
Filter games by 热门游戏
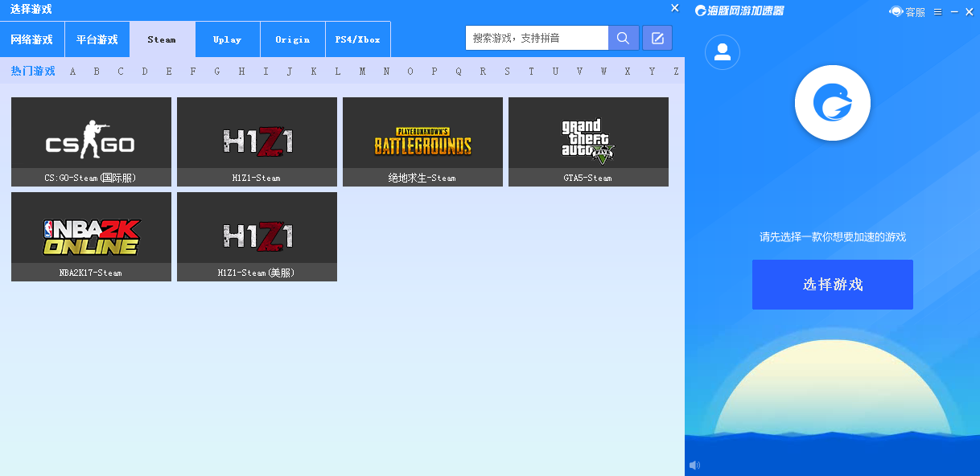pos(33,71)
